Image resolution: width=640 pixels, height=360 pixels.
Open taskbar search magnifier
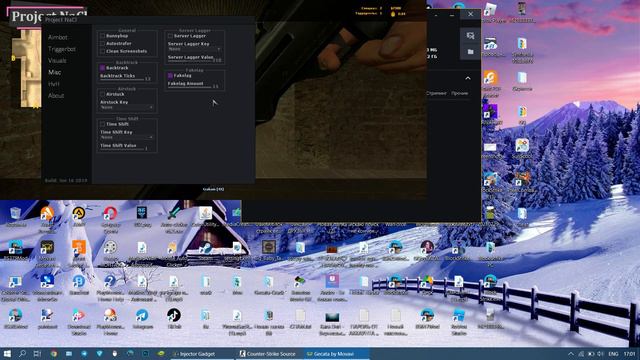click(x=22, y=354)
